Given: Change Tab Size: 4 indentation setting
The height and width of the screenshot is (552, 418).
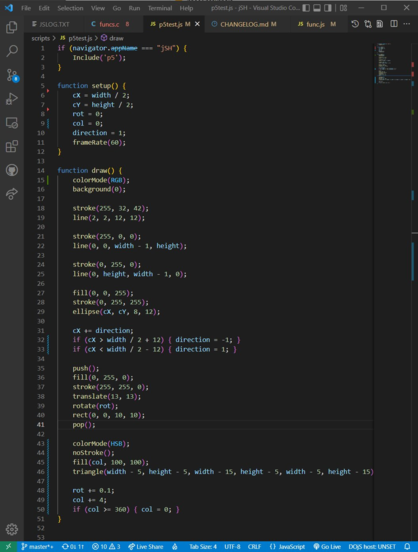Looking at the screenshot, I should [203, 547].
